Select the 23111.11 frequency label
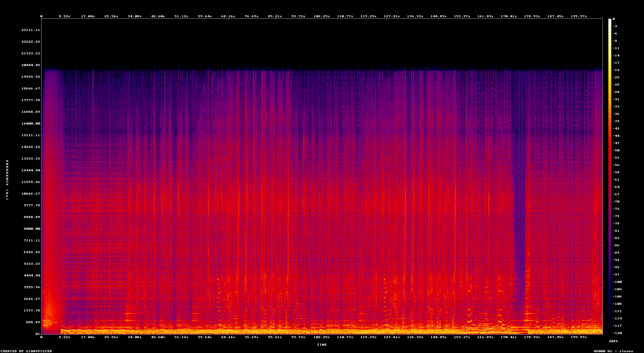Screen dimensions: 644x353 click(31, 30)
